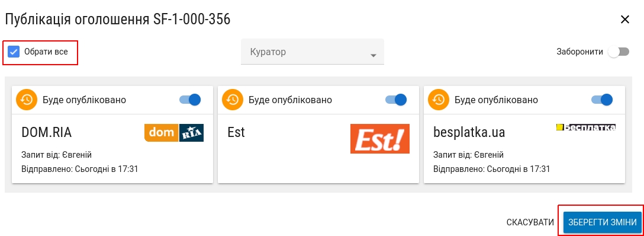
Task: Click the ЗБЕРЕГТИ ЗМІНИ button
Action: pos(603,222)
